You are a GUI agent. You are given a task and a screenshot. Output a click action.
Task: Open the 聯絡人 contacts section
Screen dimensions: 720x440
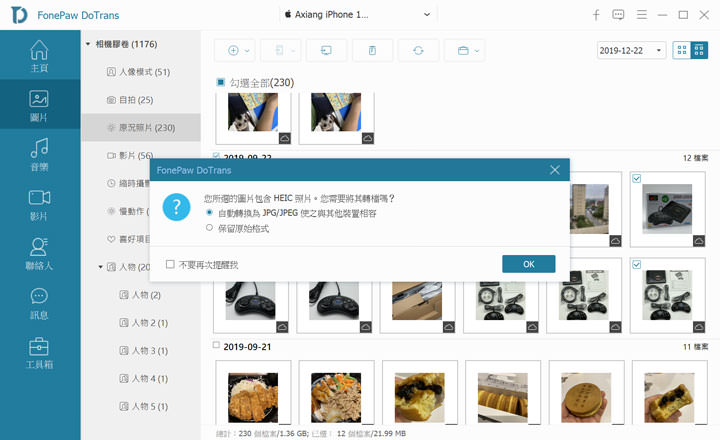pos(39,254)
